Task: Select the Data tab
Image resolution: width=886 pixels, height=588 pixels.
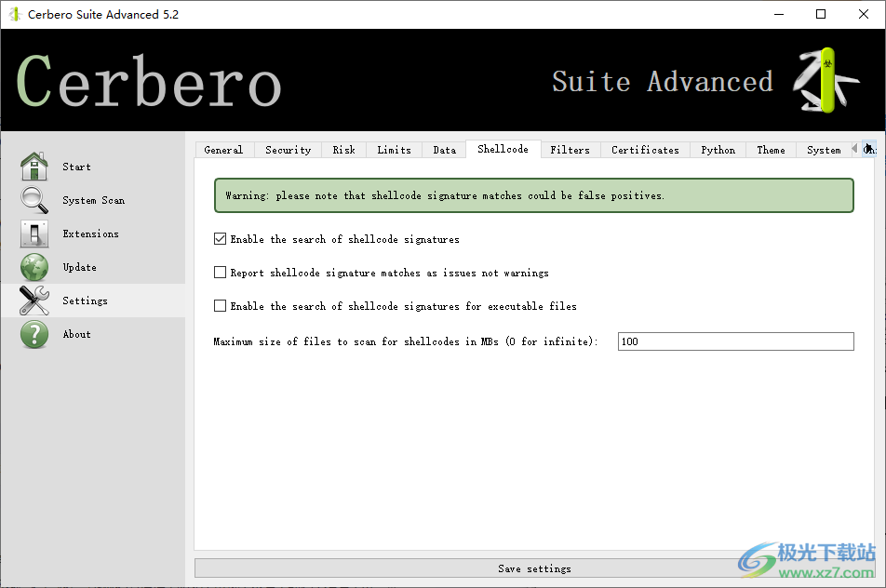Action: click(445, 150)
